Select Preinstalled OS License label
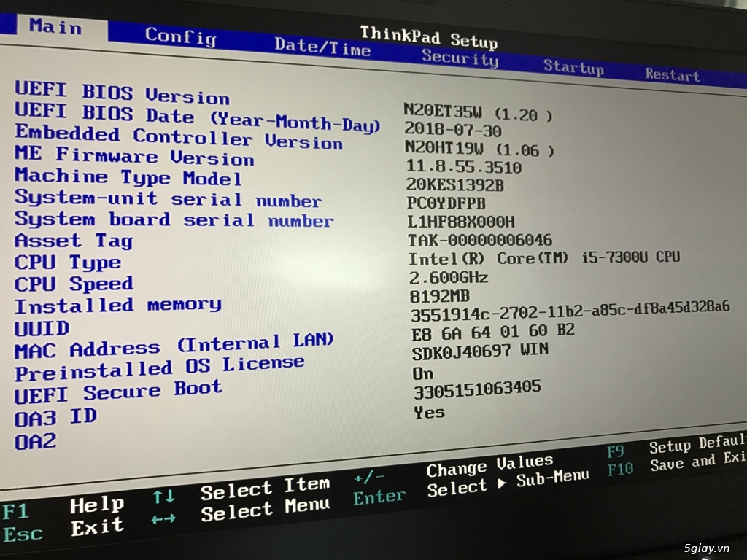 159,368
